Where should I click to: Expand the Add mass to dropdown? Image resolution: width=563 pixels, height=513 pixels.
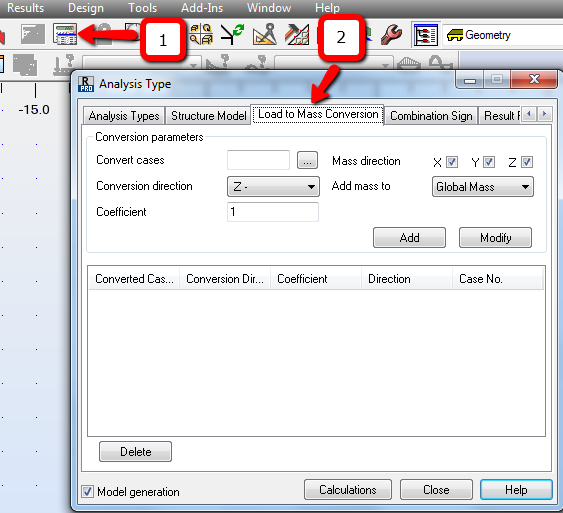pyautogui.click(x=483, y=187)
